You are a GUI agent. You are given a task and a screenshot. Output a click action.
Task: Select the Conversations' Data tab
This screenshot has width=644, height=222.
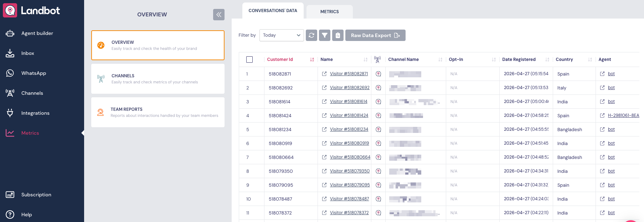pos(273,11)
